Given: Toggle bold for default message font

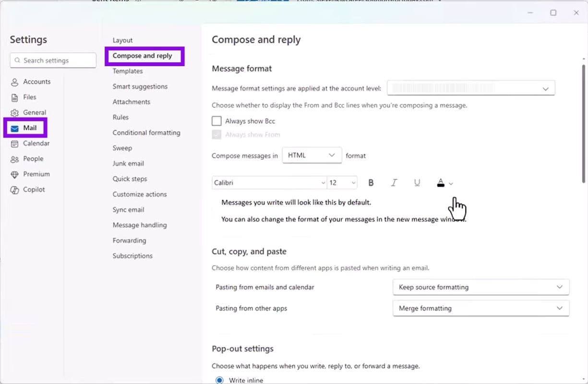Looking at the screenshot, I should click(x=371, y=183).
